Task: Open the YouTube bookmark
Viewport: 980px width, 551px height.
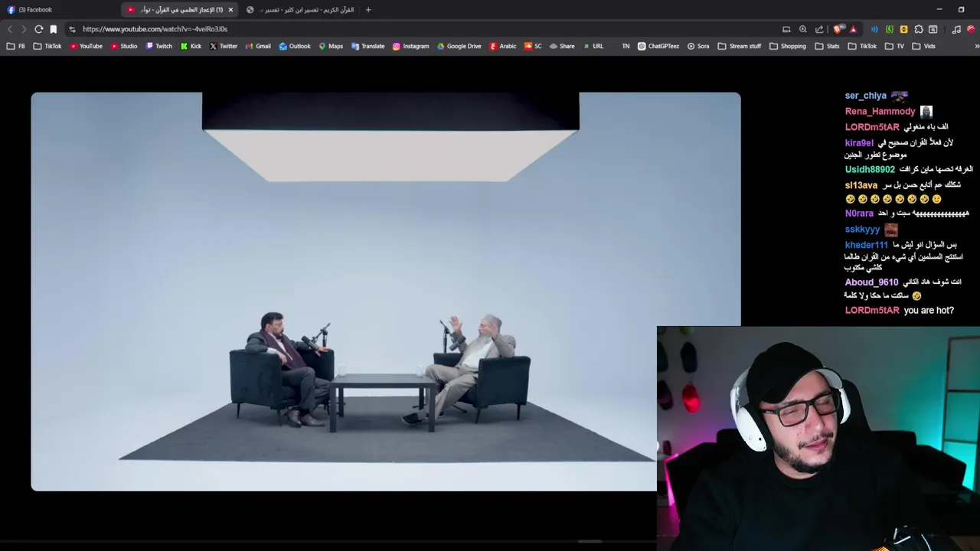Action: point(86,46)
